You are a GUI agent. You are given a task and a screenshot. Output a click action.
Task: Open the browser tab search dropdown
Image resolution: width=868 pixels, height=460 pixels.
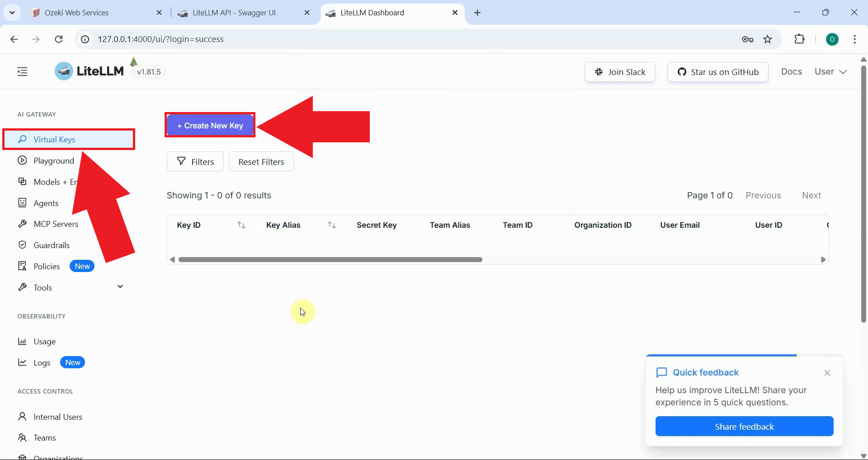coord(12,13)
